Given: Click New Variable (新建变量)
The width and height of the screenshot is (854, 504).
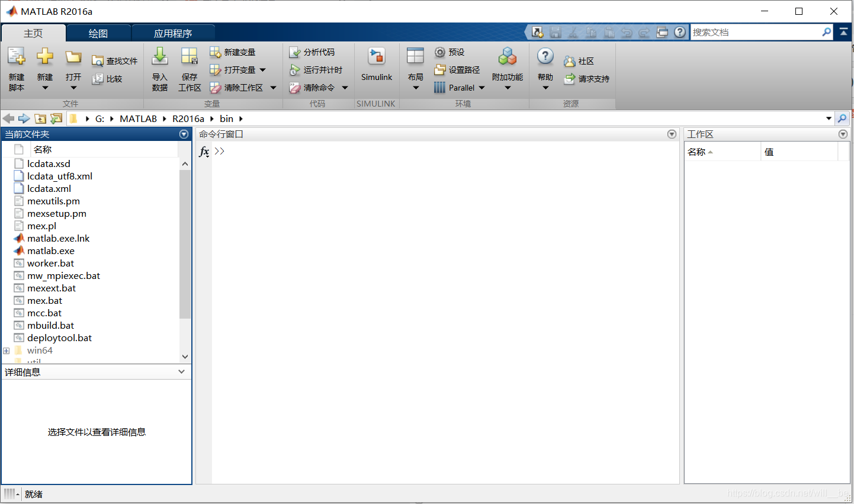Looking at the screenshot, I should [233, 52].
